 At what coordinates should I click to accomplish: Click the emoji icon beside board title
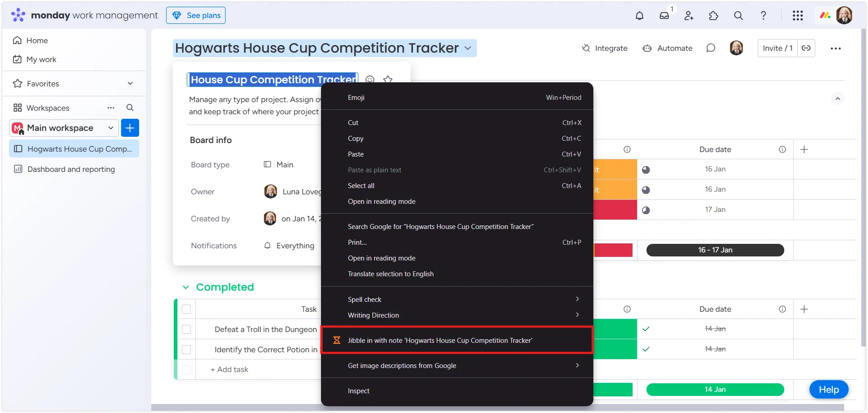[370, 80]
